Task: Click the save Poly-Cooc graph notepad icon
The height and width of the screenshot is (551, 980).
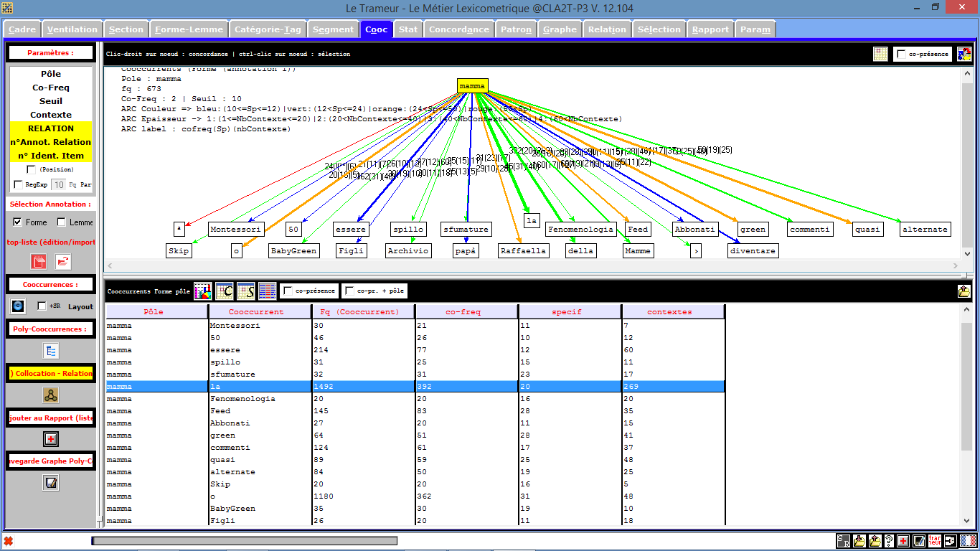Action: tap(51, 483)
